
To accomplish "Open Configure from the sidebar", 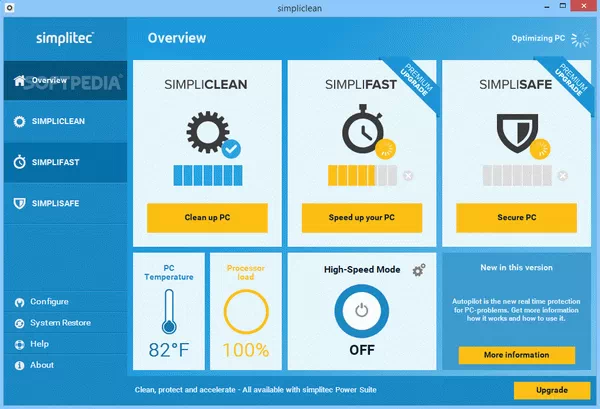I will point(65,302).
